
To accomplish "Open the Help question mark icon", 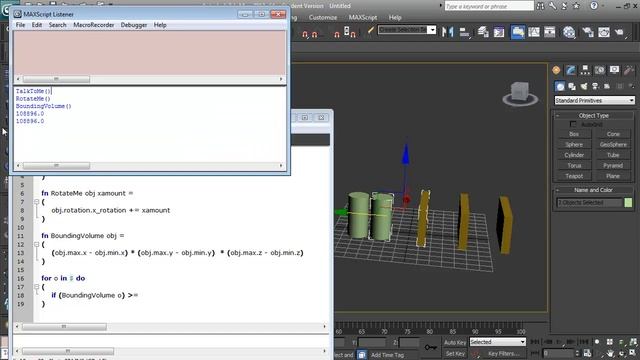I will pyautogui.click(x=594, y=6).
